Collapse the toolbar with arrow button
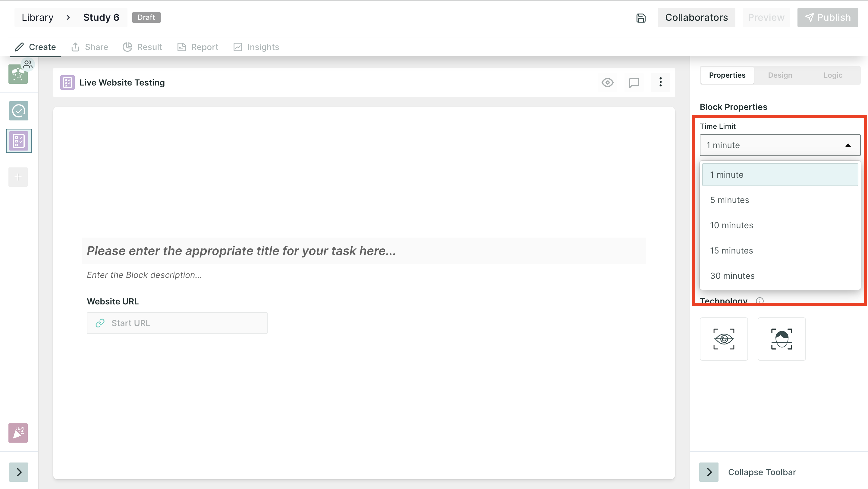Screen dimensions: 868x489 click(709, 472)
